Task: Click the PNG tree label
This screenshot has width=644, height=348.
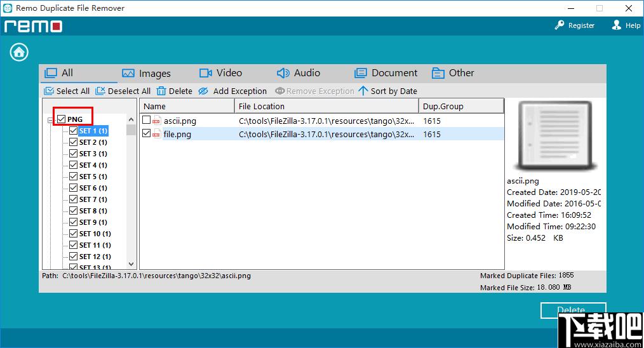Action: click(75, 119)
